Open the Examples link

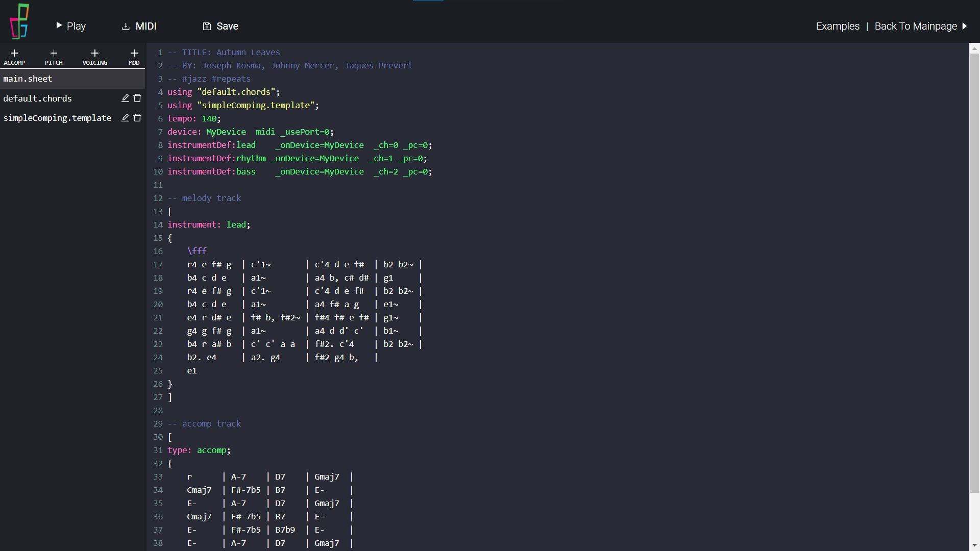pos(837,26)
